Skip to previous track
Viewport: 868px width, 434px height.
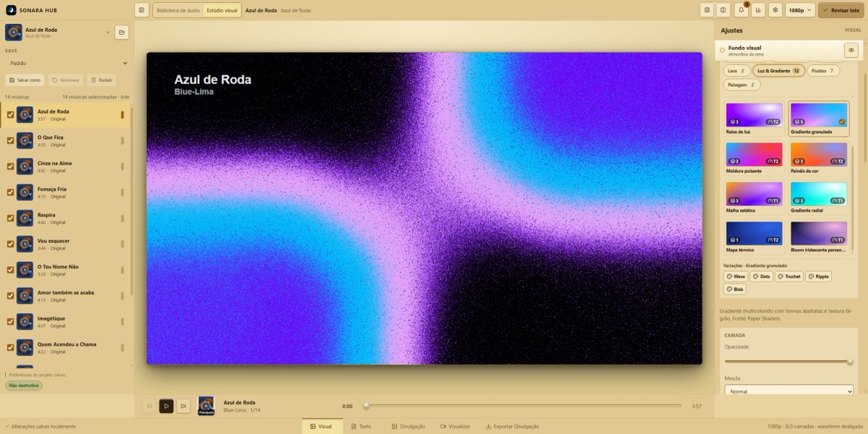point(149,407)
